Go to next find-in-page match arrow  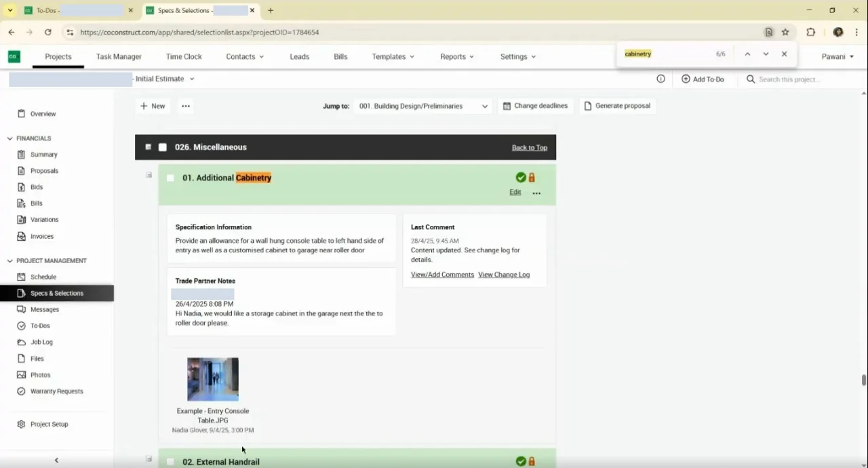tap(766, 54)
